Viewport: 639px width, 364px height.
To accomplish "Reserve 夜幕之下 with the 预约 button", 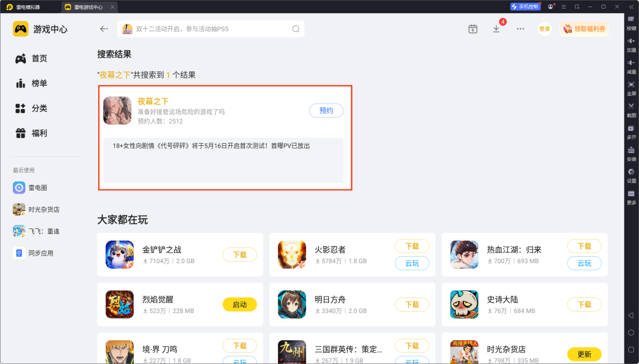I will 326,110.
